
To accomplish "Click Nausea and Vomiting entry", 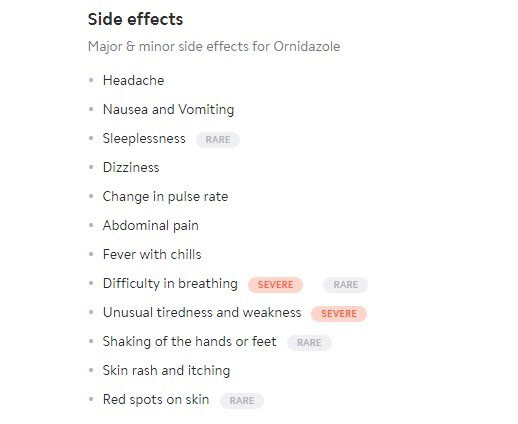I will click(x=168, y=109).
